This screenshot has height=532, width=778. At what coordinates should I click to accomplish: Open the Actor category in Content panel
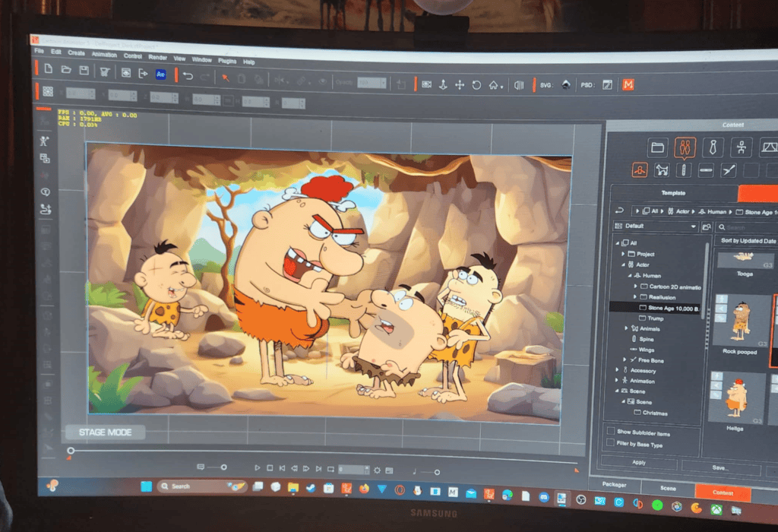pyautogui.click(x=685, y=147)
